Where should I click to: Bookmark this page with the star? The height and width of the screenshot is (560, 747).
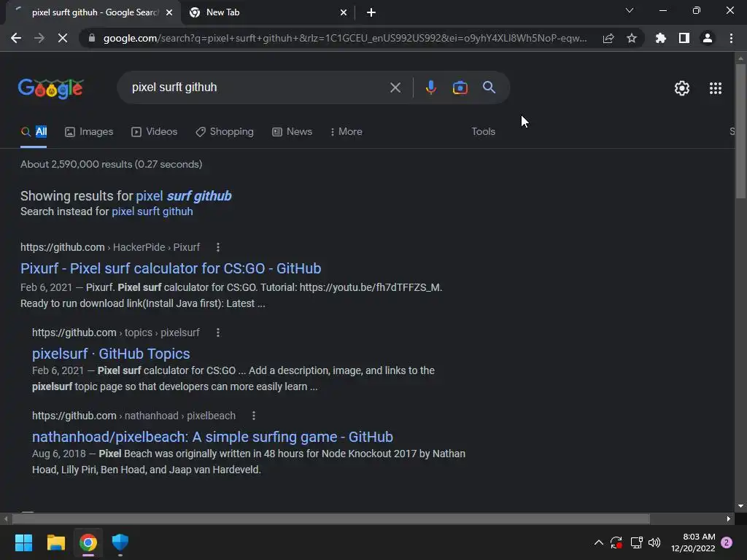(x=632, y=38)
